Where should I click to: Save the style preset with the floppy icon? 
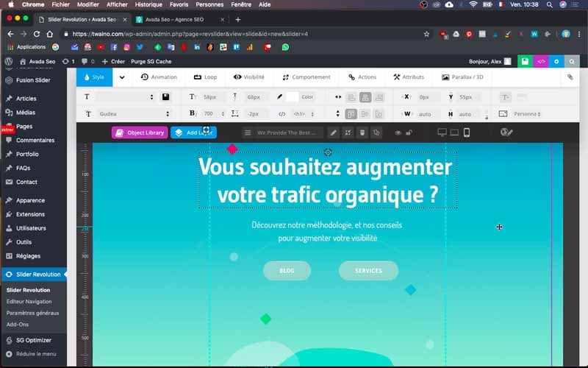click(165, 97)
